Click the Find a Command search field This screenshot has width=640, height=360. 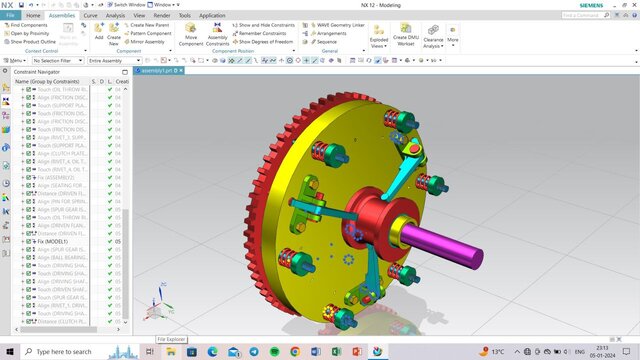point(585,15)
